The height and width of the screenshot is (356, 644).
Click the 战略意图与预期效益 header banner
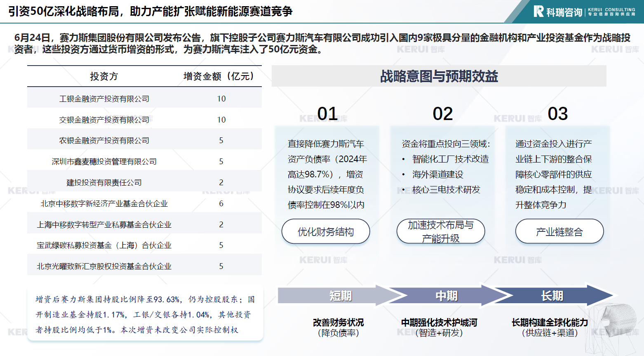coord(439,76)
